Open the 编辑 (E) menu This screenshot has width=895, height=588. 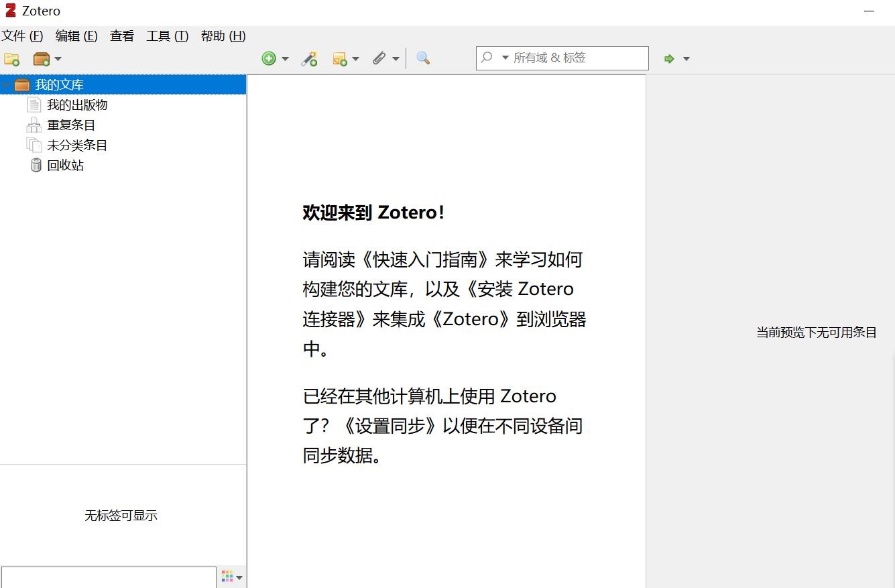[76, 36]
